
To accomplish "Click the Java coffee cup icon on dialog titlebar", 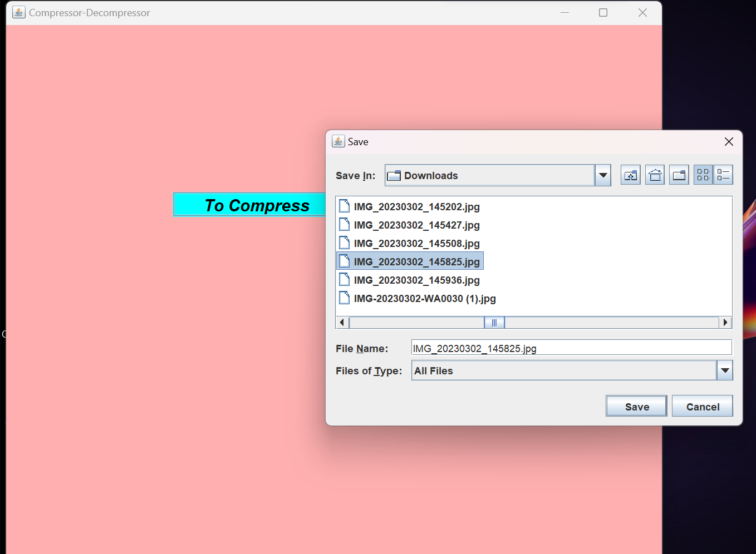I will 338,141.
